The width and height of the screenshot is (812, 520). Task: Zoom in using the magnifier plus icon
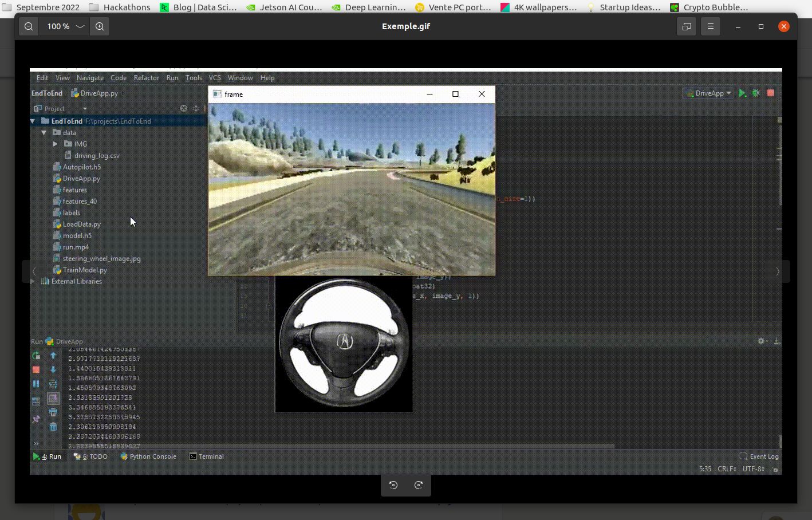[100, 26]
